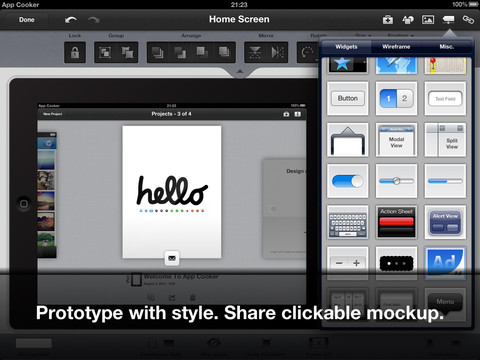Screen dimensions: 480x360
Task: Lock the selected element
Action: pyautogui.click(x=75, y=52)
